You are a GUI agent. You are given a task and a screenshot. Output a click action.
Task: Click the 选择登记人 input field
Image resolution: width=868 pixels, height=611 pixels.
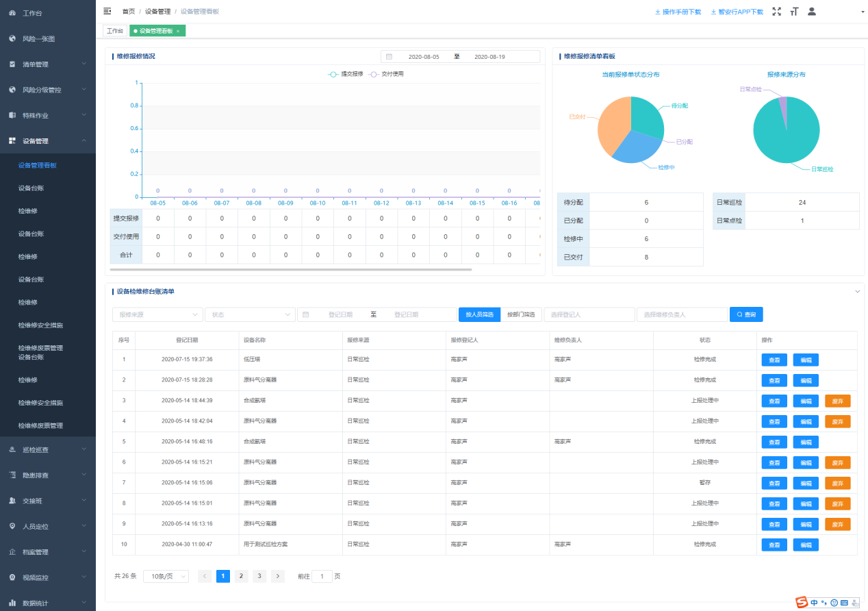click(x=589, y=314)
